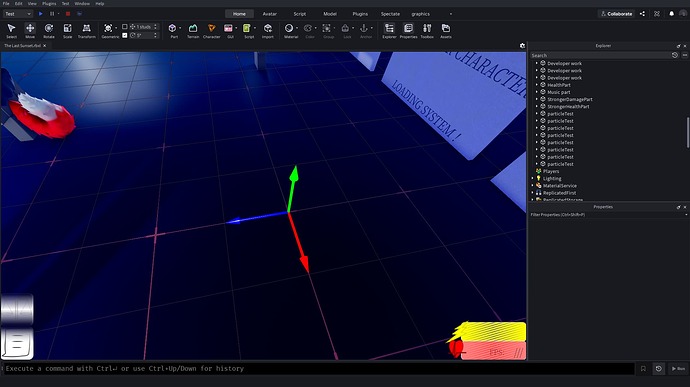Open the tab overflow dropdown arrow
Image resolution: width=690 pixels, height=387 pixels.
tap(451, 14)
